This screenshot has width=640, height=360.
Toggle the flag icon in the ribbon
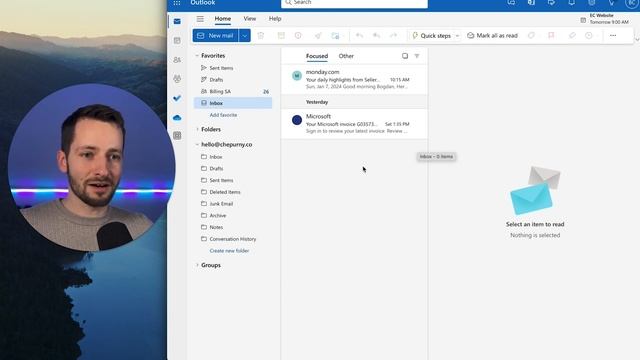point(551,36)
